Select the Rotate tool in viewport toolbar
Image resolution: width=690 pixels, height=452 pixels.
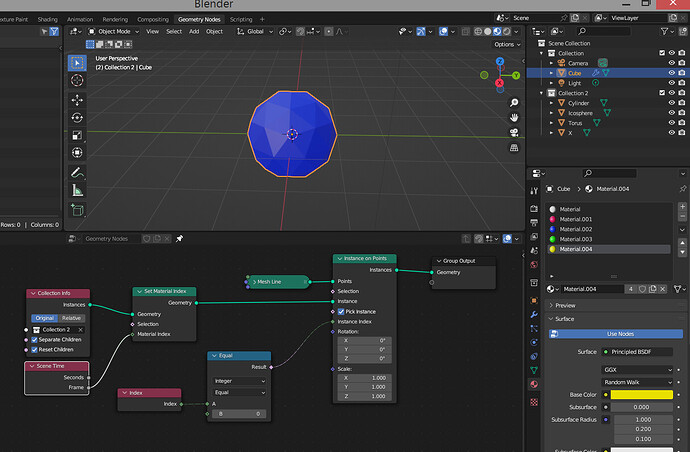[x=77, y=118]
